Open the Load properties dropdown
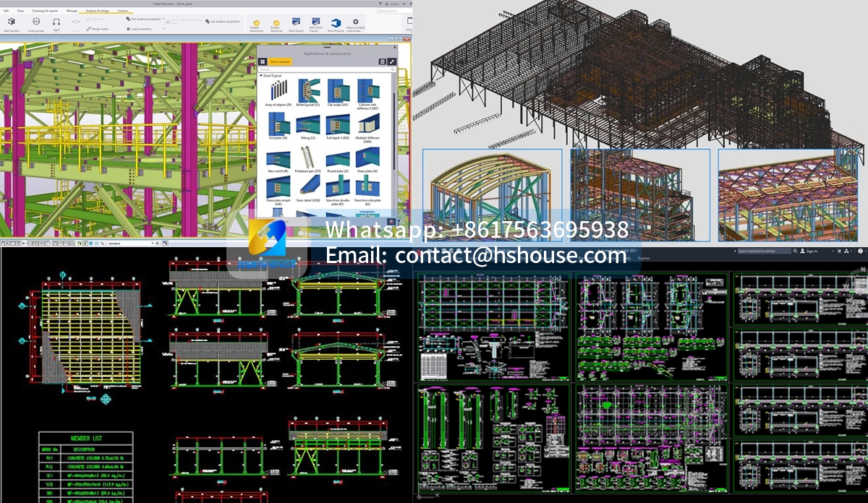 [163, 29]
